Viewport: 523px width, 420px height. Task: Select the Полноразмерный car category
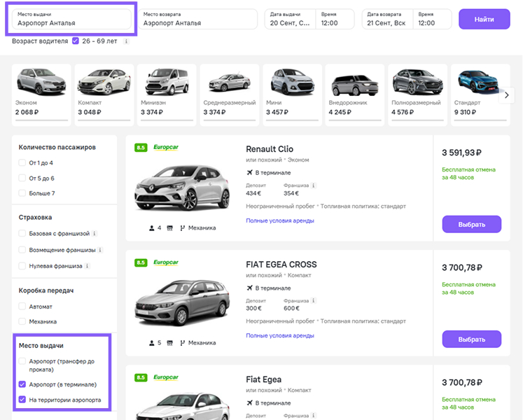[417, 95]
